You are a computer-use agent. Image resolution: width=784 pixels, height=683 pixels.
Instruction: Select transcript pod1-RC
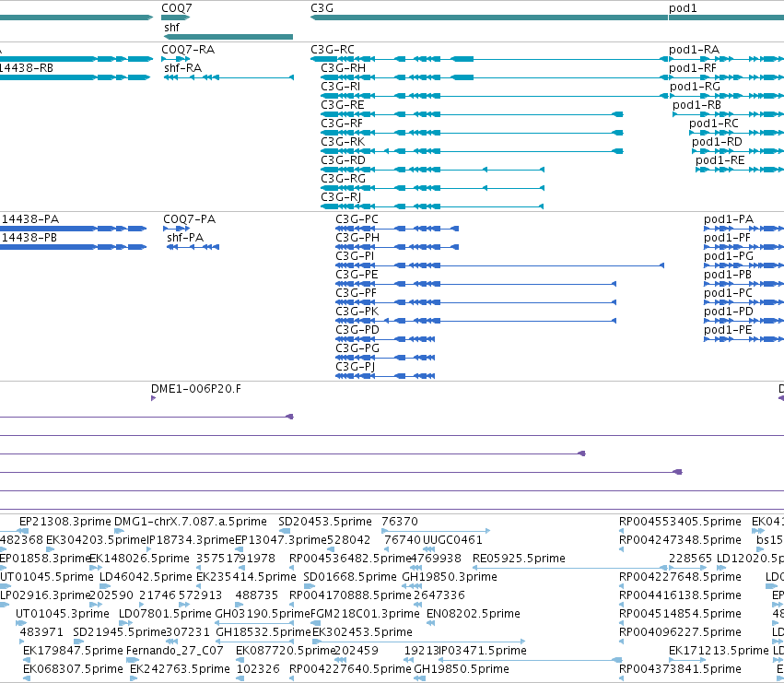[736, 133]
